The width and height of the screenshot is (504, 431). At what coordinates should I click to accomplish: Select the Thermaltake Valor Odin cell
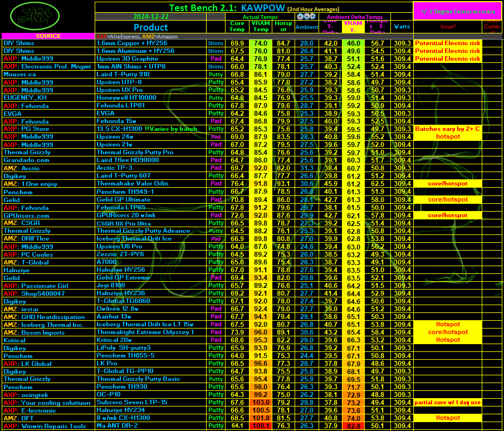pos(151,184)
